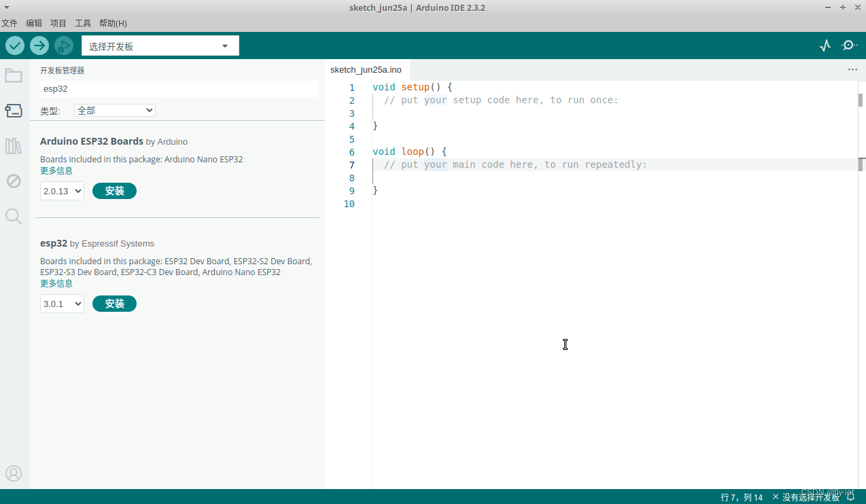Click the notification bell in status bar
The height and width of the screenshot is (504, 866).
tap(850, 497)
